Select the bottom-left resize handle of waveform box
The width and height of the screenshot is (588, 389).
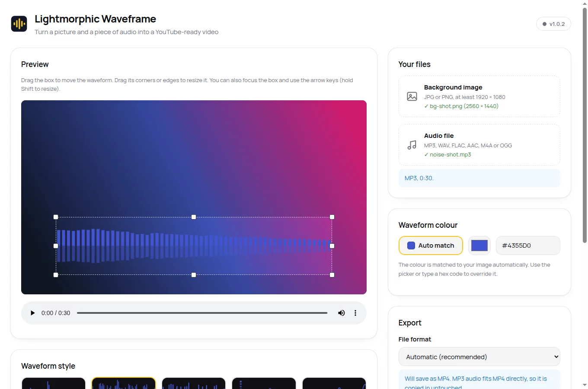click(x=56, y=275)
